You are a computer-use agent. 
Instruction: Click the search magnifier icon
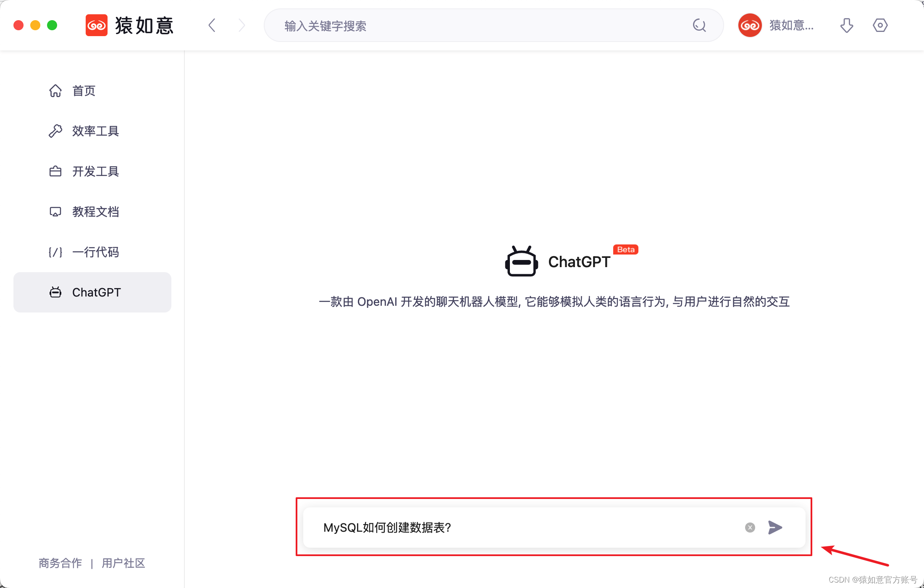pos(699,25)
